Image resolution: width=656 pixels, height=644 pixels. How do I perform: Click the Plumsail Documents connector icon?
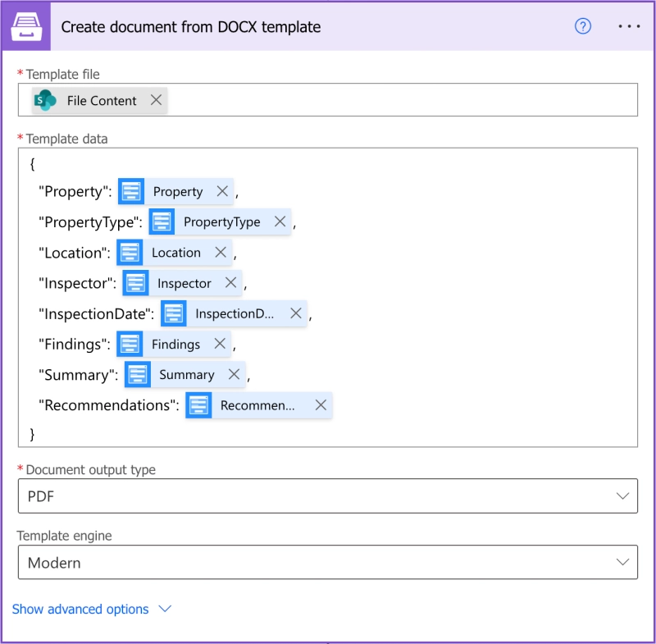pyautogui.click(x=26, y=27)
